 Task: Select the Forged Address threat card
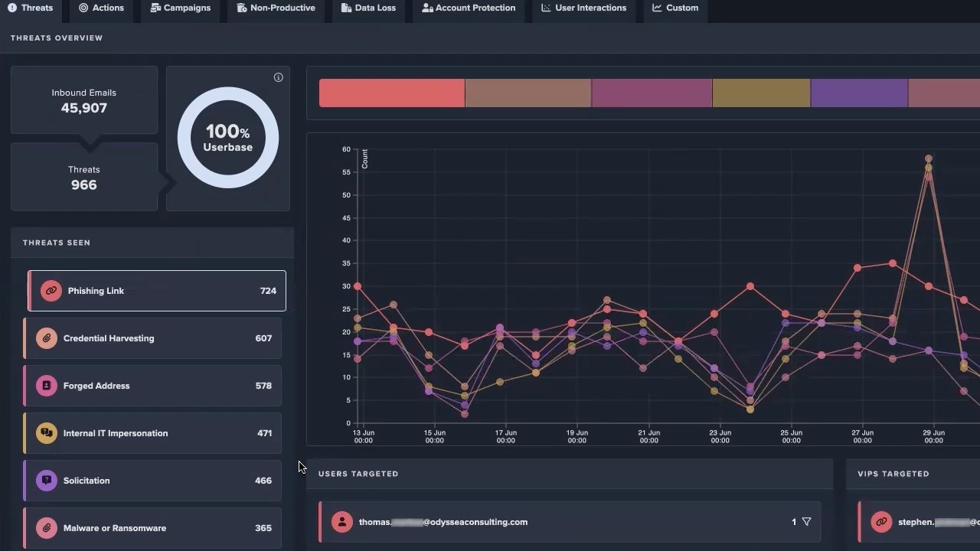[x=152, y=386]
